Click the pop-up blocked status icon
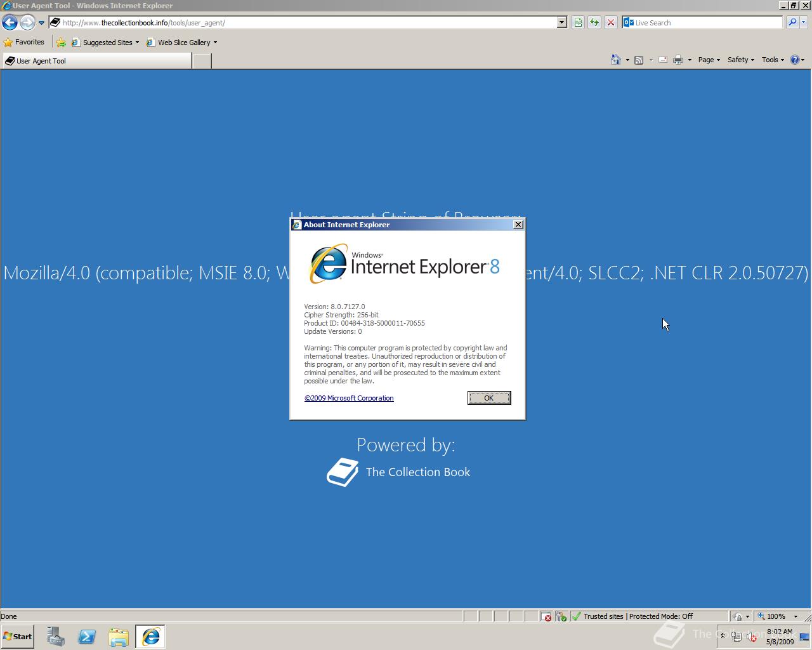 547,616
